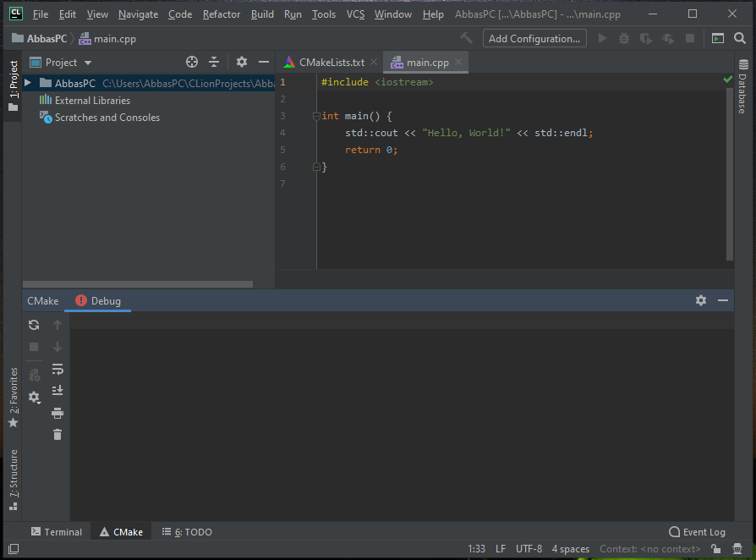Screen dimensions: 756x560
Task: Click the Context no context selector
Action: [x=650, y=549]
